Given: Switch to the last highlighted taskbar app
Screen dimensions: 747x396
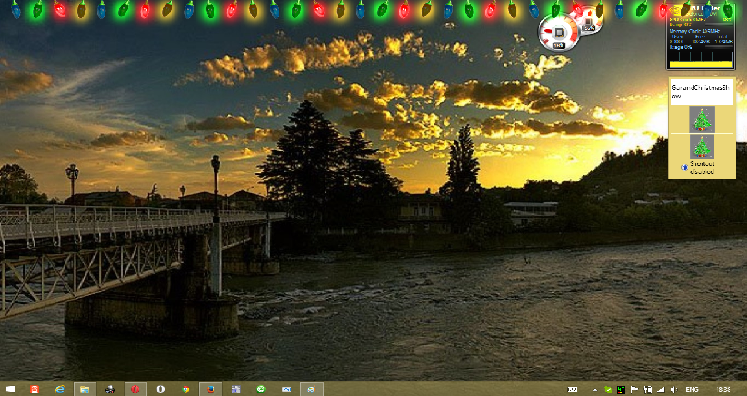Looking at the screenshot, I should [312, 389].
